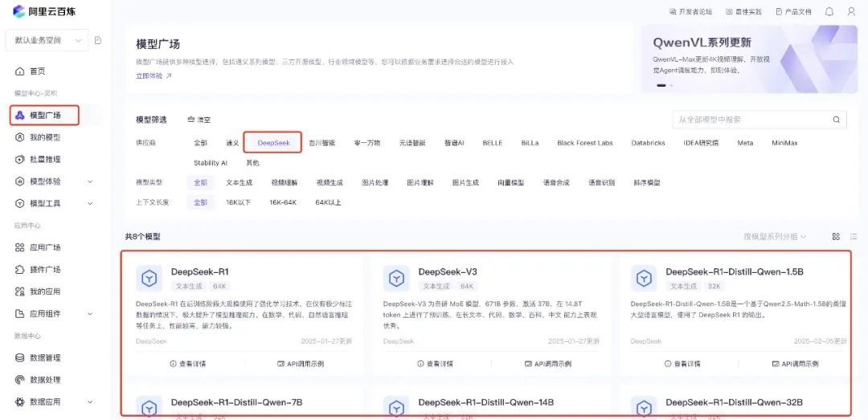The image size is (868, 420).
Task: Select the Black Forest Labs supplier filter
Action: (x=585, y=143)
